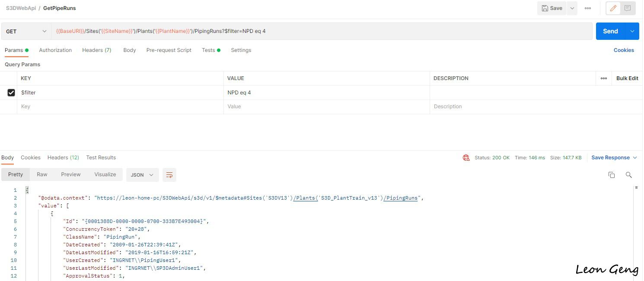Open the request Body tab

pyautogui.click(x=130, y=50)
